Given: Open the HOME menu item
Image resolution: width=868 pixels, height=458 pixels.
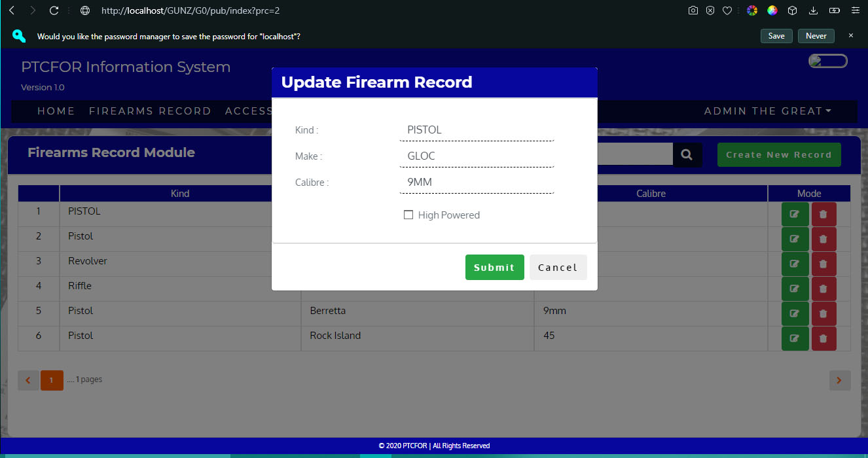Looking at the screenshot, I should 56,111.
